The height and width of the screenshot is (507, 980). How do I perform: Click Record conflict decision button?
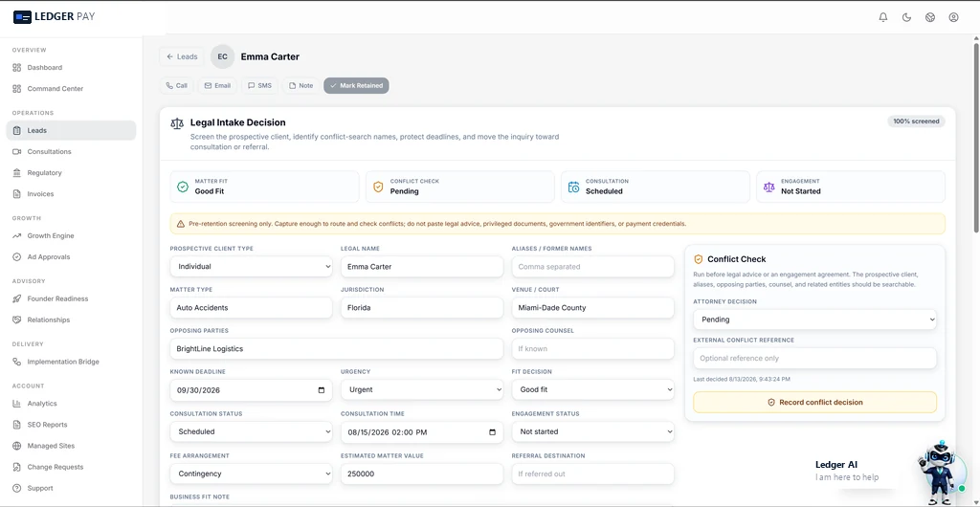(x=815, y=402)
